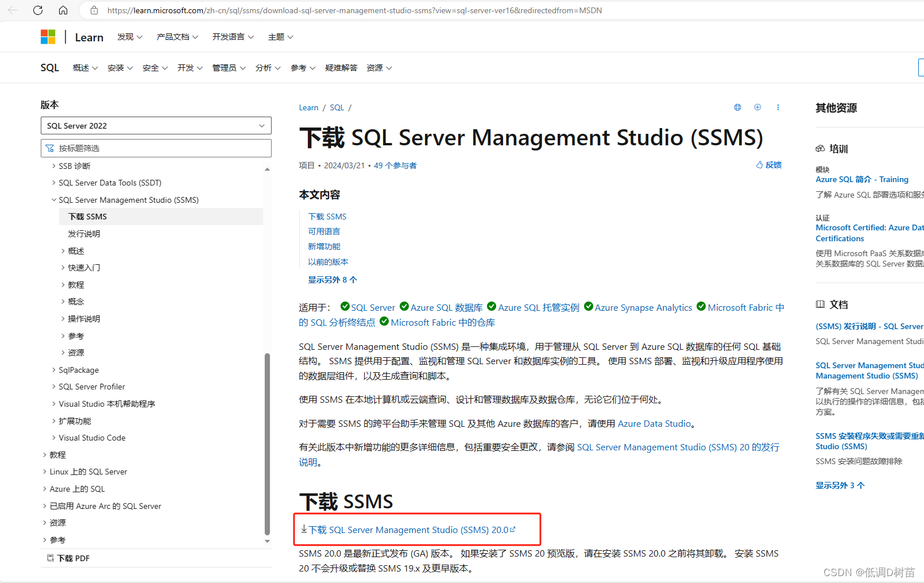This screenshot has height=583, width=924.
Task: Open the 概述 SQL nav menu
Action: tap(85, 68)
